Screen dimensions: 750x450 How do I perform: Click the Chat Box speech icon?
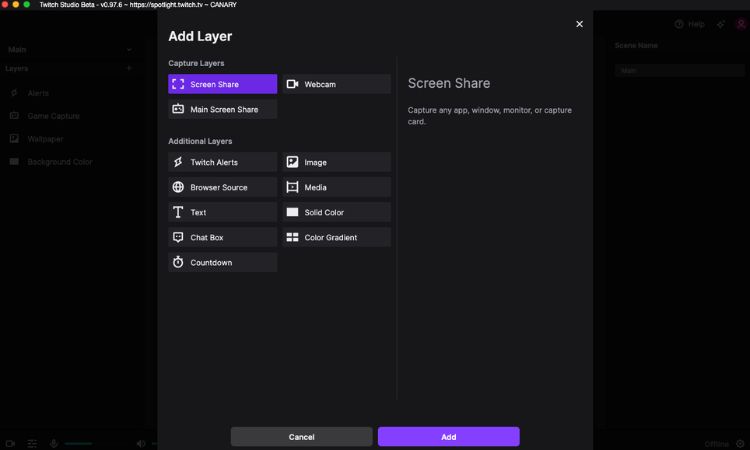(178, 237)
